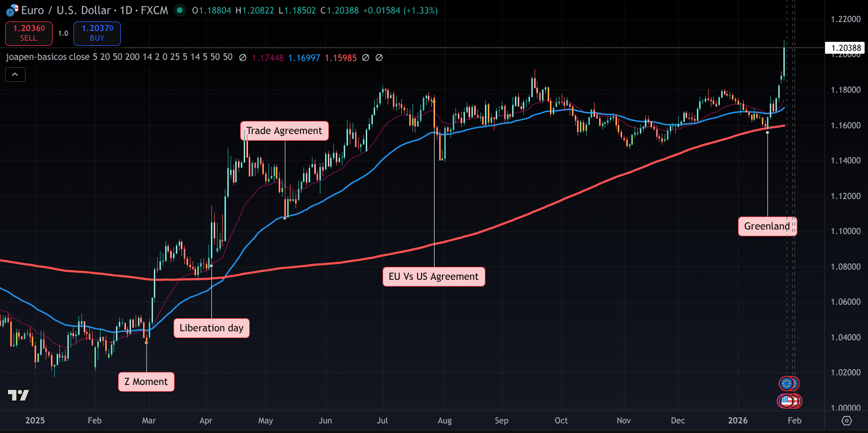The height and width of the screenshot is (433, 868).
Task: Click the SELL button at 1.20360
Action: click(29, 33)
